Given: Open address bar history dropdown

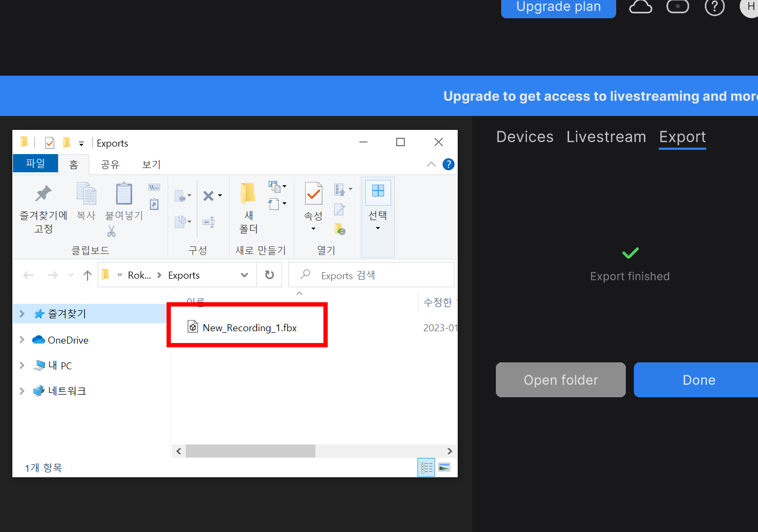Looking at the screenshot, I should coord(244,275).
